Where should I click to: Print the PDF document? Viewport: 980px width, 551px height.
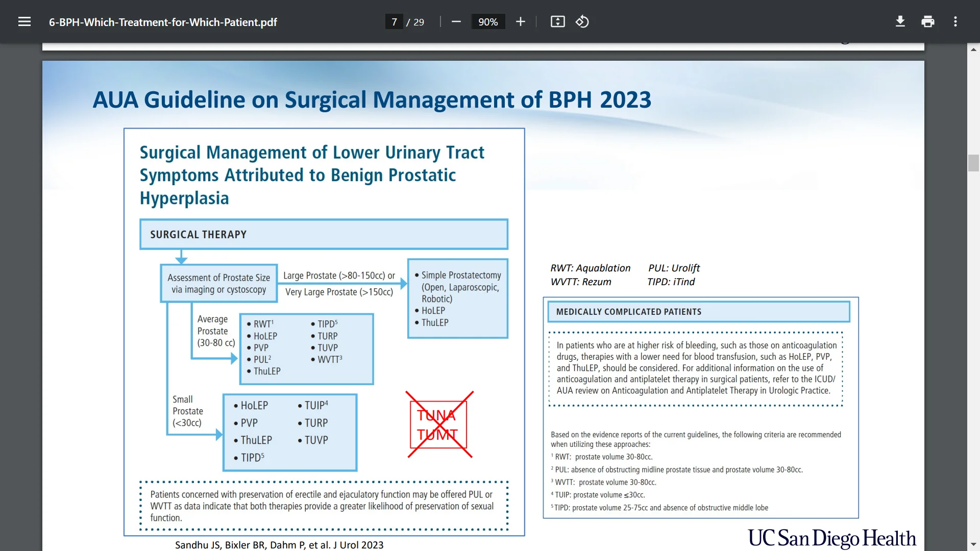(928, 21)
